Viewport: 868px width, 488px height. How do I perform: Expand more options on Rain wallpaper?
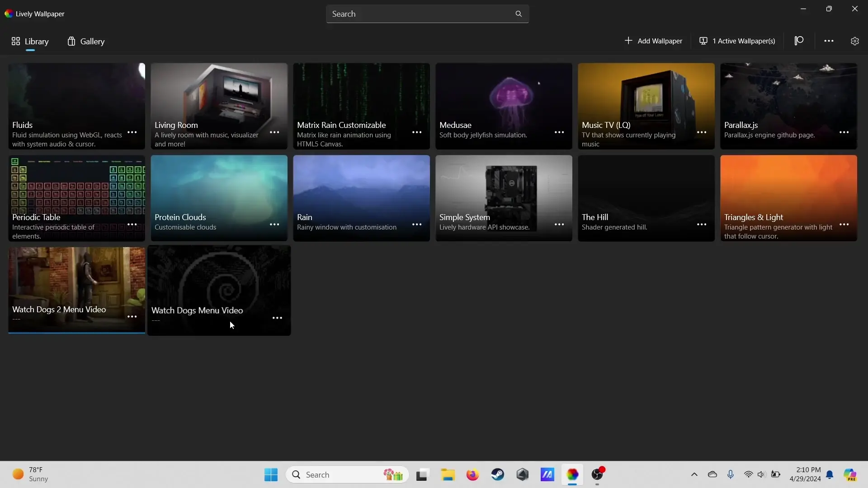[417, 225]
